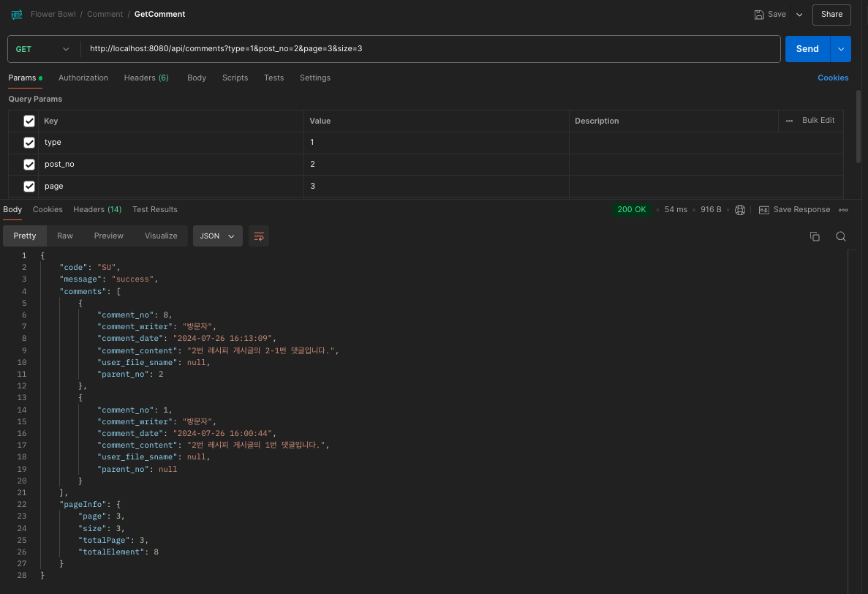Click the "success" message value
The width and height of the screenshot is (868, 594).
point(132,279)
